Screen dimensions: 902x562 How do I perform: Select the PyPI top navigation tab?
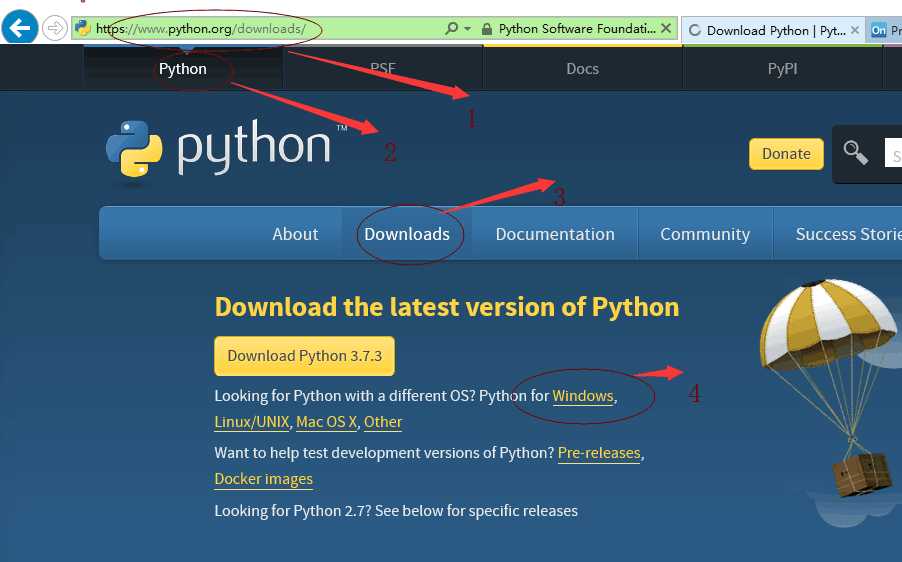782,68
